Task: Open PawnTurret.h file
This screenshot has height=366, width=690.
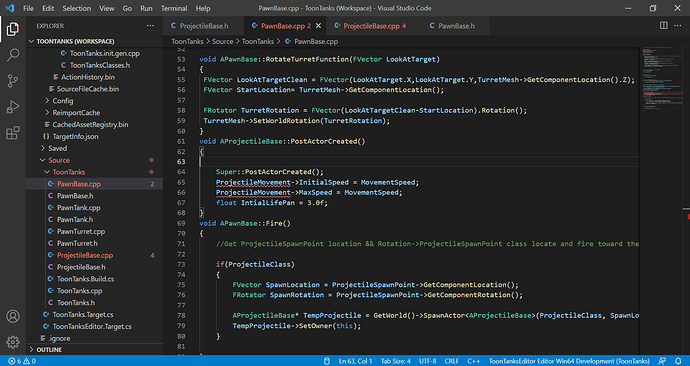Action: click(77, 243)
